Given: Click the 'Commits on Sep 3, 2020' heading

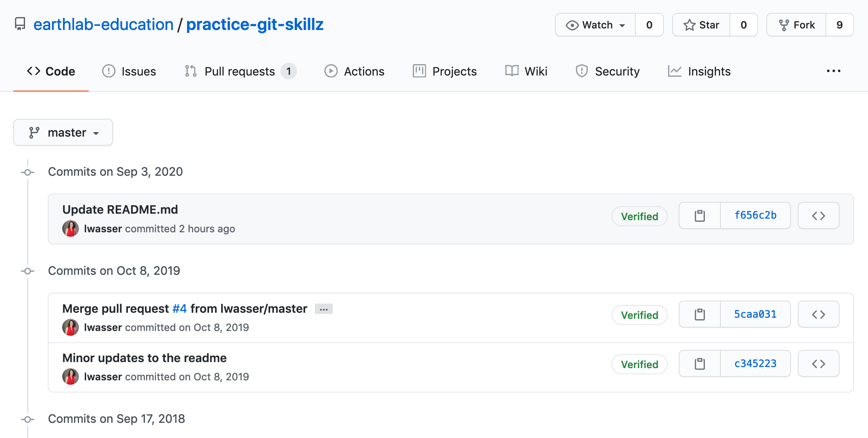Looking at the screenshot, I should pyautogui.click(x=115, y=172).
